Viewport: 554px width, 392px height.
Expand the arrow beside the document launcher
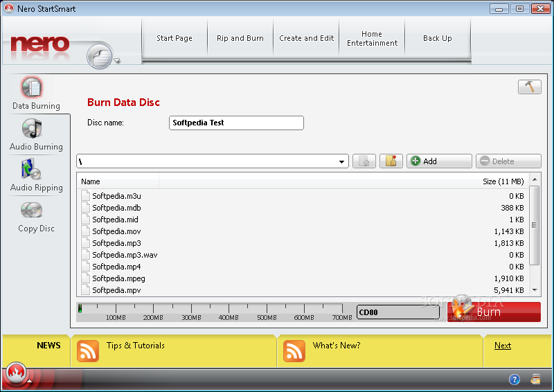coord(117,60)
